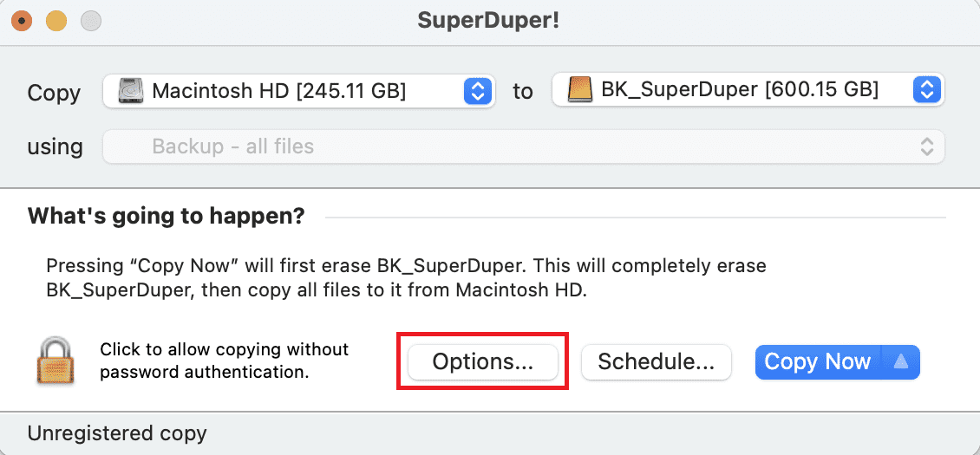The image size is (980, 455).
Task: Expand the 'Backup - all files' script dropdown
Action: click(x=523, y=146)
